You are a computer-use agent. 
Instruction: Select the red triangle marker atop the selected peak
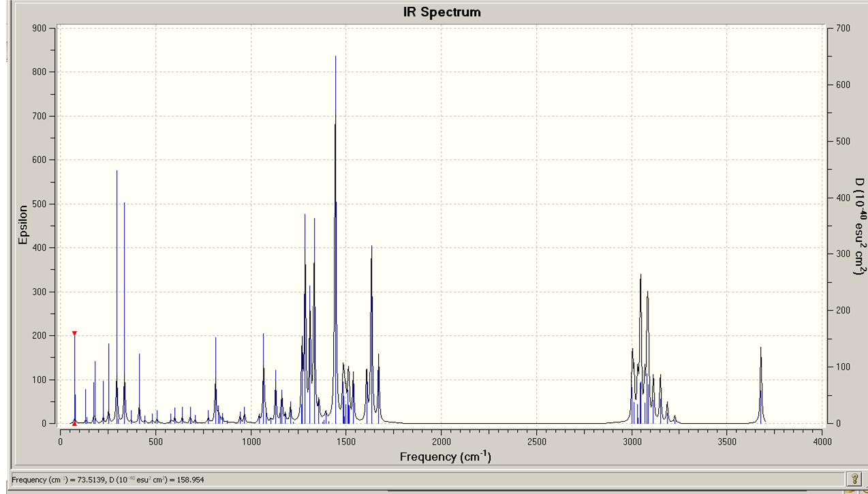(74, 333)
